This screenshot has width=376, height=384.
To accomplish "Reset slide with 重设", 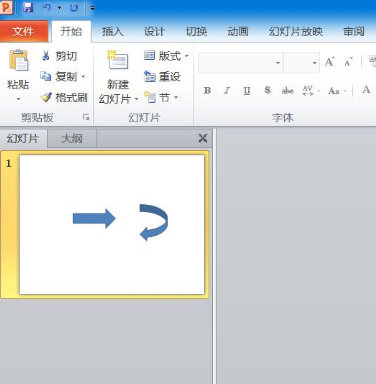I will (x=162, y=77).
